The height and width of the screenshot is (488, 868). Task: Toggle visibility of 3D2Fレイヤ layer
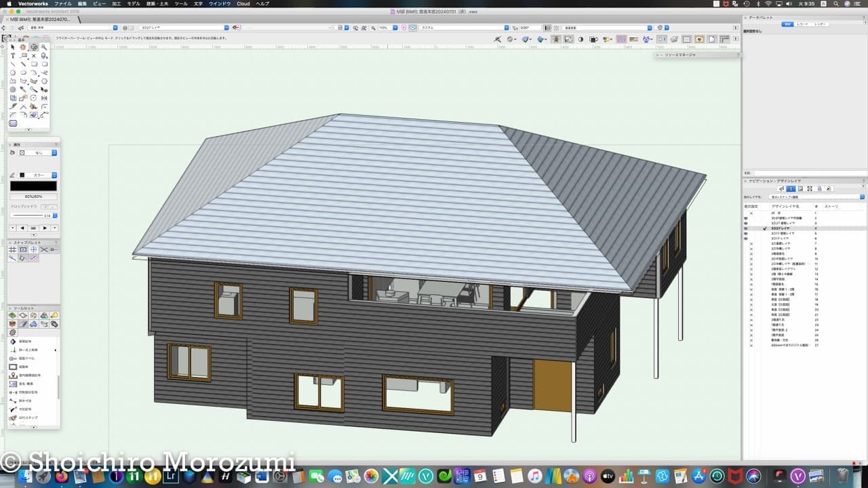coord(746,229)
